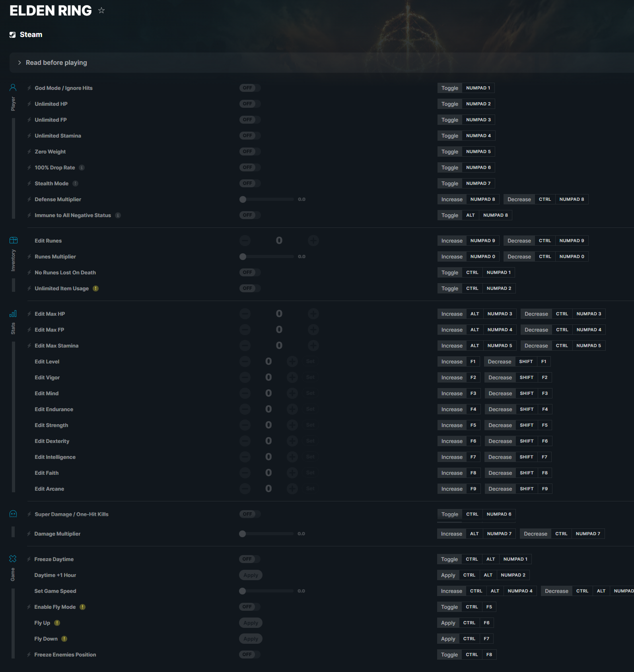The image size is (634, 672).
Task: Click the Steam platform icon
Action: 13,35
